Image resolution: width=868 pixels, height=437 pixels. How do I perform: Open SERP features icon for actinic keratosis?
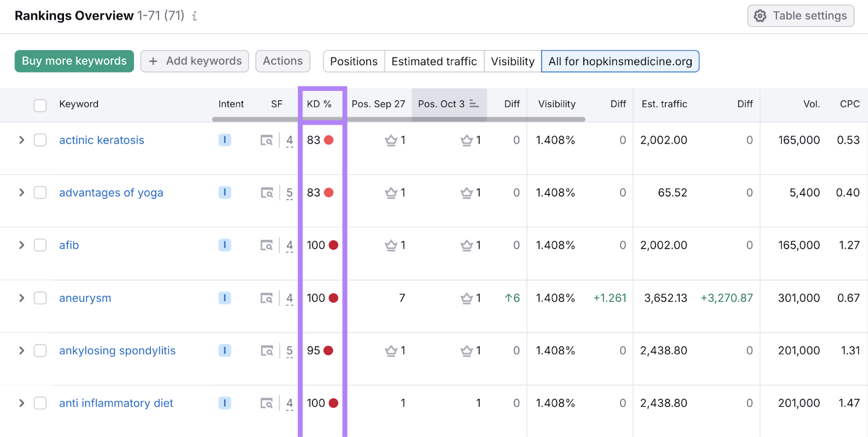pos(266,141)
